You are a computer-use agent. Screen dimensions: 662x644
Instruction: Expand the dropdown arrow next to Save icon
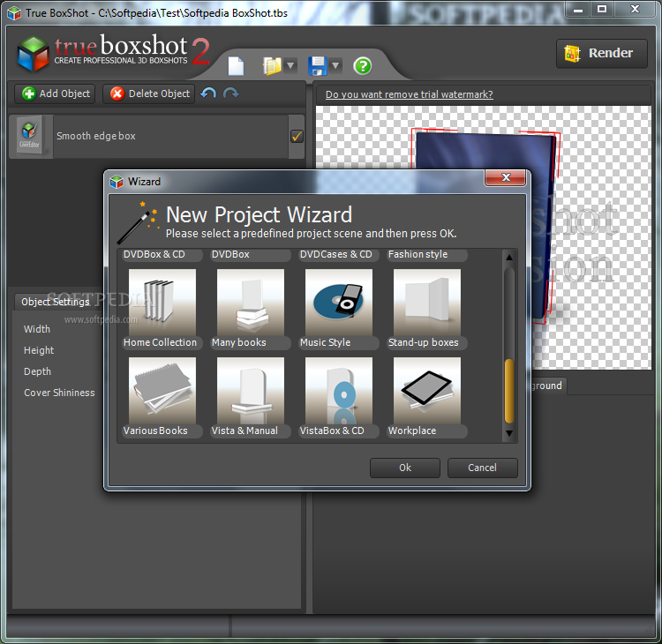(x=335, y=66)
